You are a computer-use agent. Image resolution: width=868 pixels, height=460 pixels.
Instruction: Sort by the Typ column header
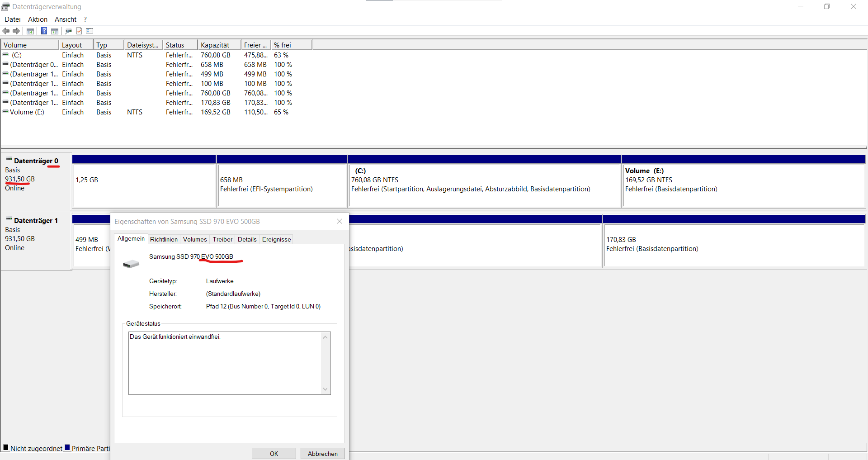coord(108,45)
